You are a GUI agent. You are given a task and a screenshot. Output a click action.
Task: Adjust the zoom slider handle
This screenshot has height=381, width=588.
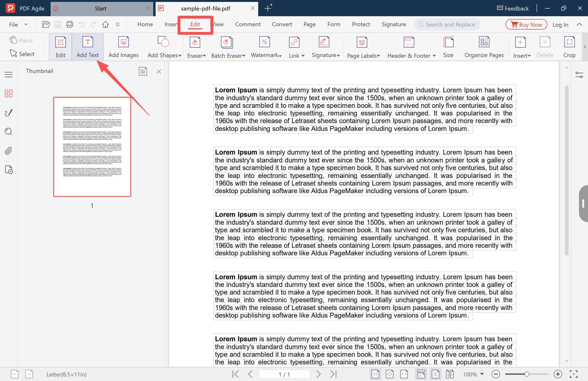point(527,374)
